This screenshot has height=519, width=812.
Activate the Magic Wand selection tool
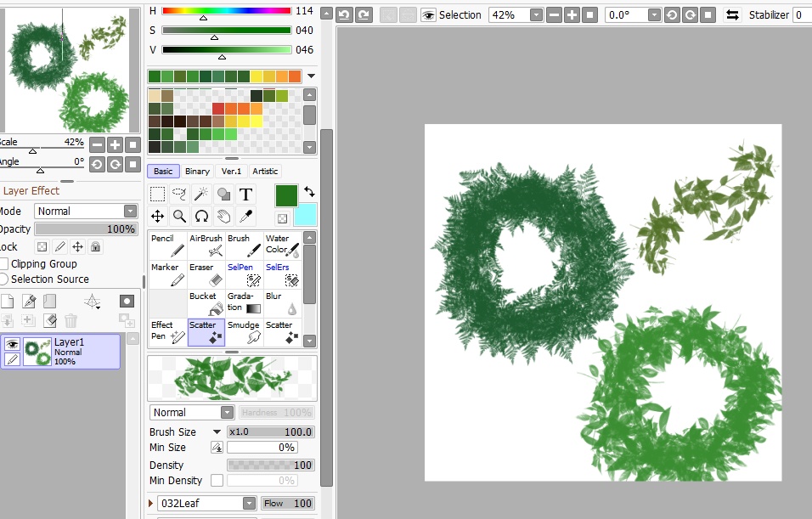[200, 194]
